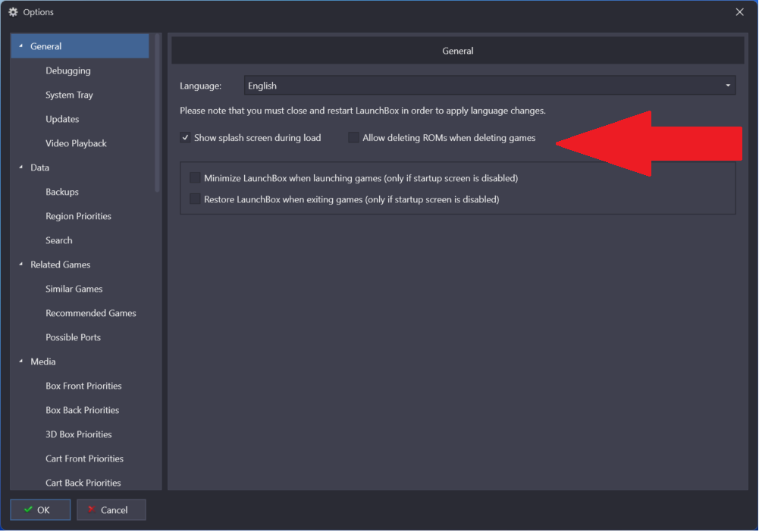Click the restart LaunchBox language note text
This screenshot has height=532, width=759.
362,111
